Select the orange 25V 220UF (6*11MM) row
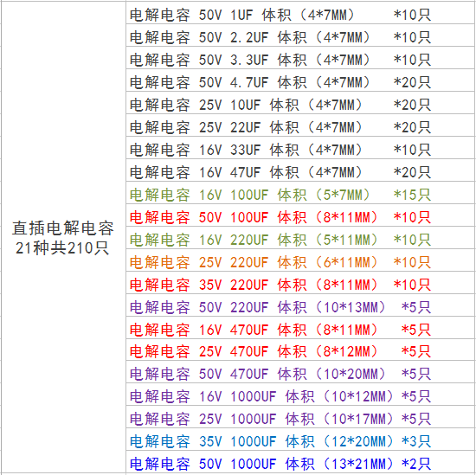The image size is (476, 475). (x=301, y=260)
